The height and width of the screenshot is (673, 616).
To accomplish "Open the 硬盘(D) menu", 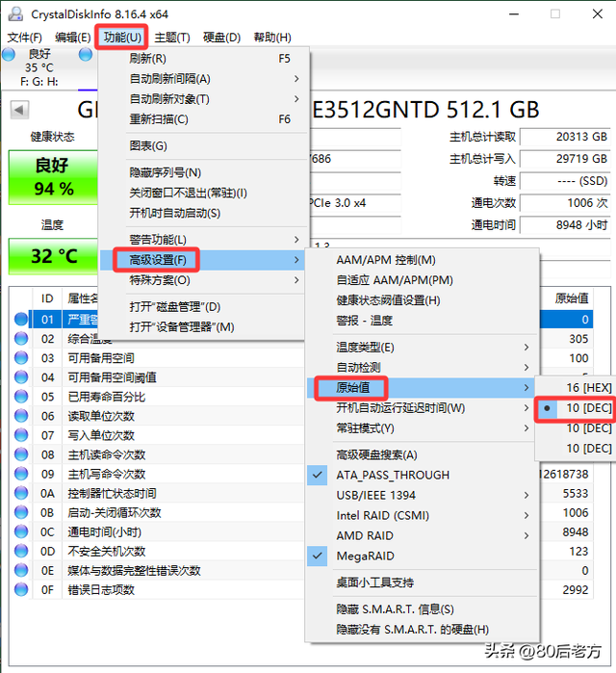I will (x=221, y=38).
